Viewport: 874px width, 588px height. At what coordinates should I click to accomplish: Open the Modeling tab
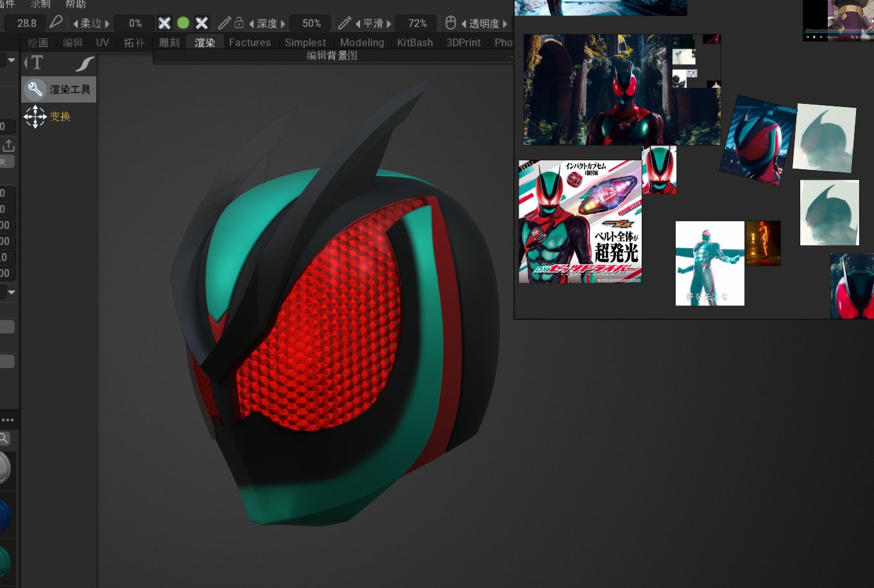pos(362,42)
